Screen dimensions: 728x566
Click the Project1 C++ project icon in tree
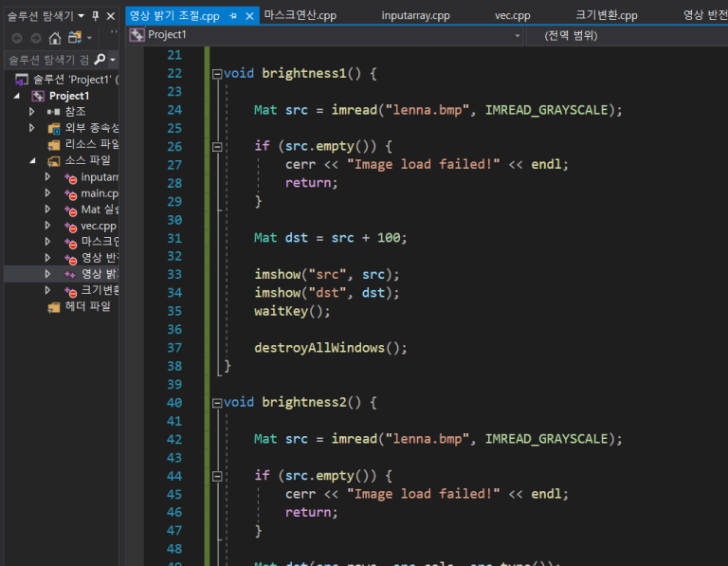coord(38,96)
